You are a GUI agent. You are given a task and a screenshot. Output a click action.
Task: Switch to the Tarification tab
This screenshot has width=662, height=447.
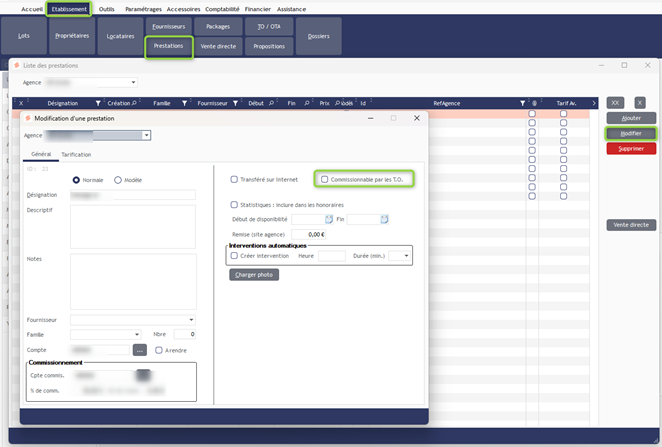76,155
